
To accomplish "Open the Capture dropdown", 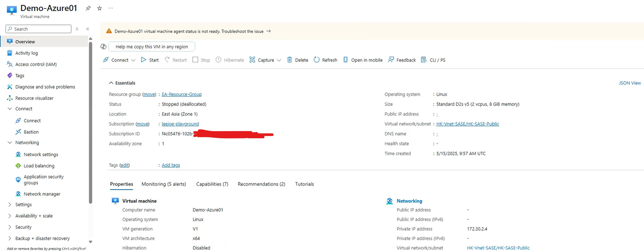I will 265,60.
